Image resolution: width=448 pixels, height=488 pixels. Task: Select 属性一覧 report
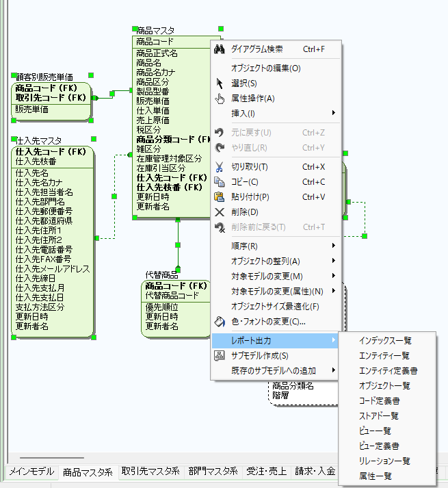coord(387,476)
